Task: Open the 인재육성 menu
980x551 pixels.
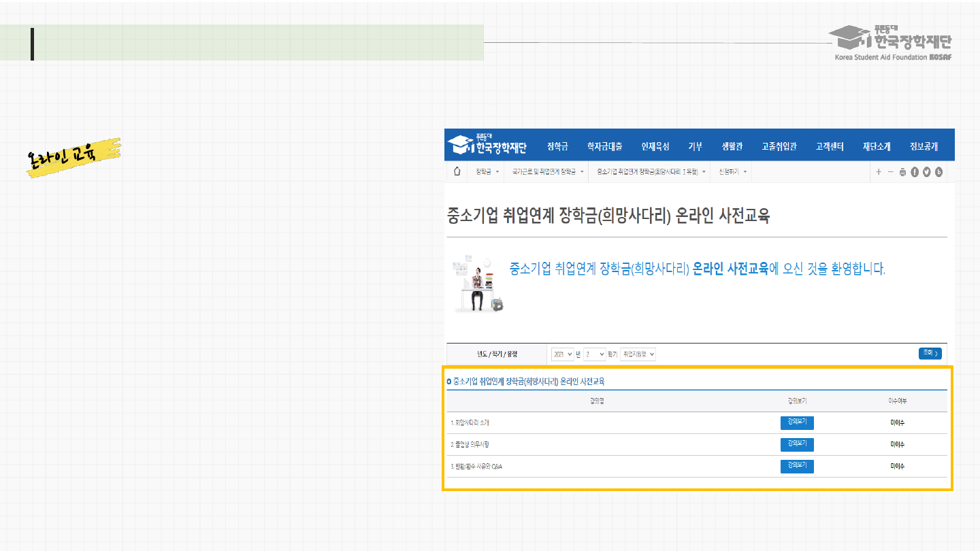Action: click(x=655, y=146)
